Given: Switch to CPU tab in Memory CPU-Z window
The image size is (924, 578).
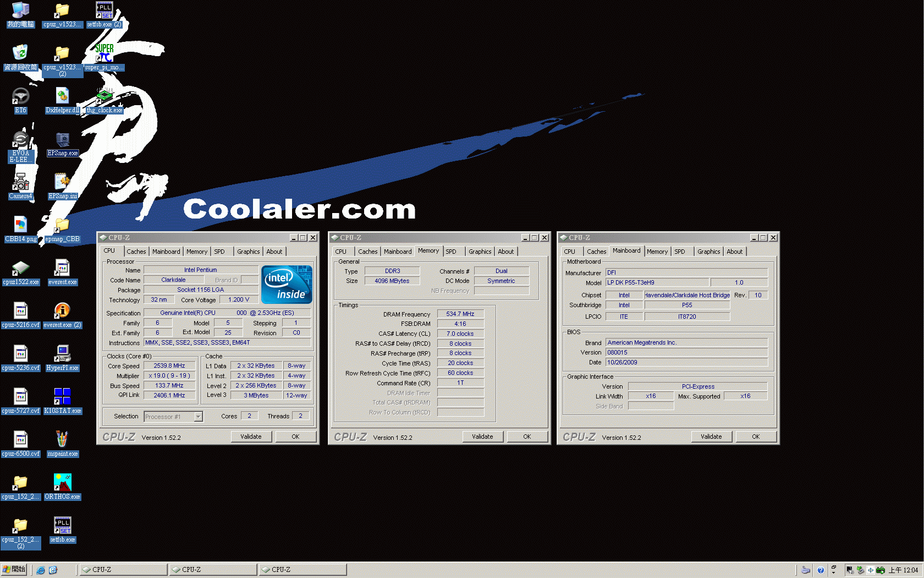Looking at the screenshot, I should click(341, 252).
